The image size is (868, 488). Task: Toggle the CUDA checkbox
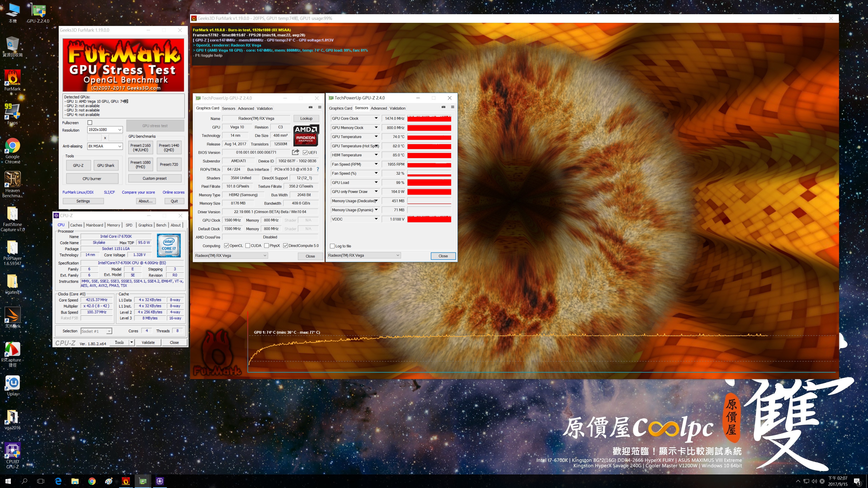pos(248,246)
